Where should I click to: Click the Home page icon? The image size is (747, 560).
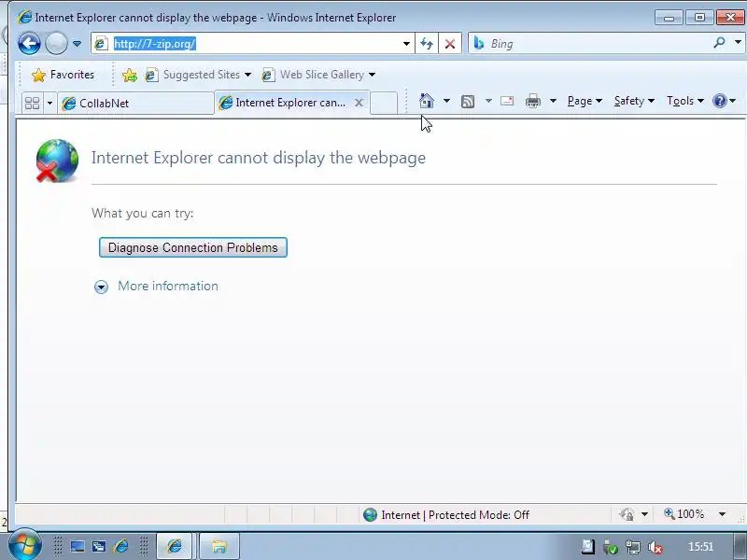427,101
